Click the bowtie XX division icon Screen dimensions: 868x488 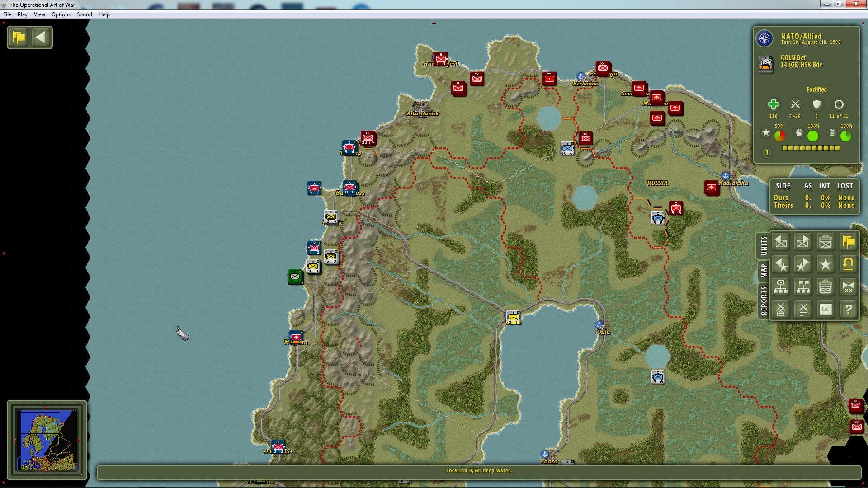(x=849, y=287)
